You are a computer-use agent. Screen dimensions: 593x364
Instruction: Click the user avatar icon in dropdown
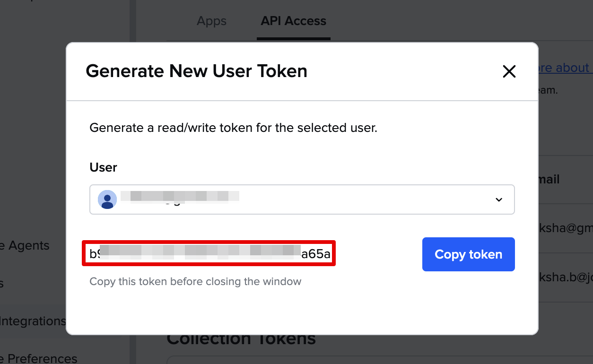point(107,199)
